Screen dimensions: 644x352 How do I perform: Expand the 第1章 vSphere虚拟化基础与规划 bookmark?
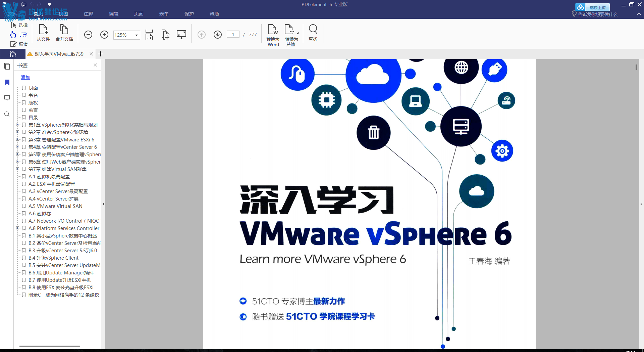point(17,125)
